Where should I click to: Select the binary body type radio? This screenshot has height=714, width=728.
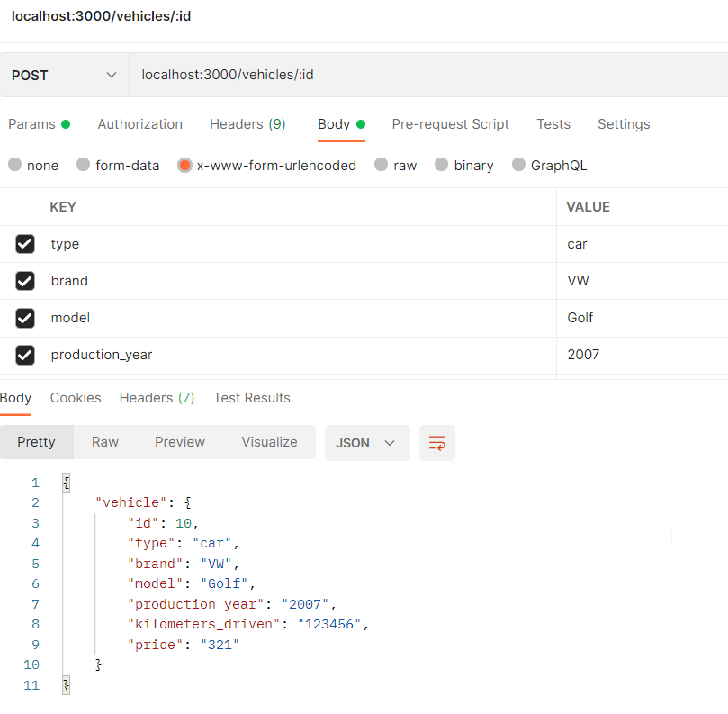441,165
